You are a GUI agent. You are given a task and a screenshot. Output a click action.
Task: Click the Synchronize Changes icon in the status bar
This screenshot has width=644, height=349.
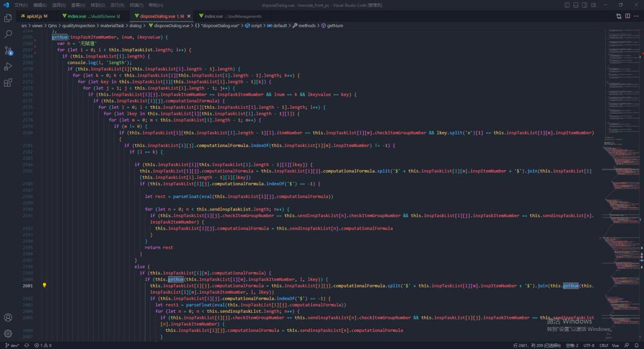27,345
